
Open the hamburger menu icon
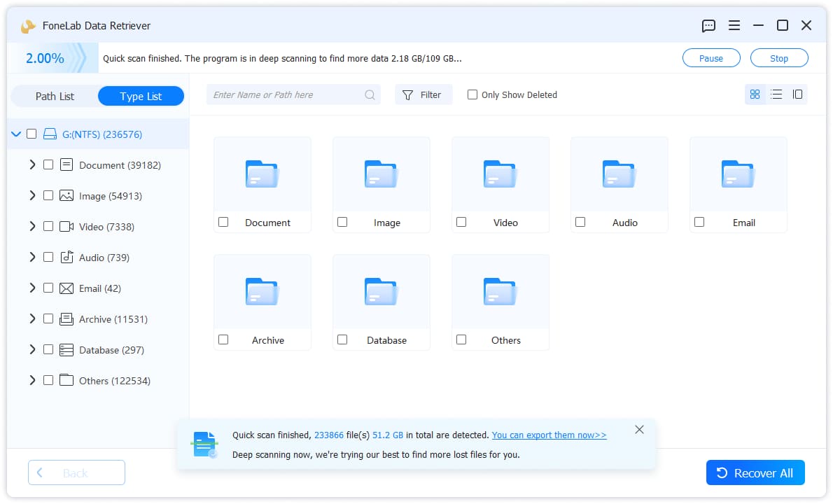tap(734, 25)
